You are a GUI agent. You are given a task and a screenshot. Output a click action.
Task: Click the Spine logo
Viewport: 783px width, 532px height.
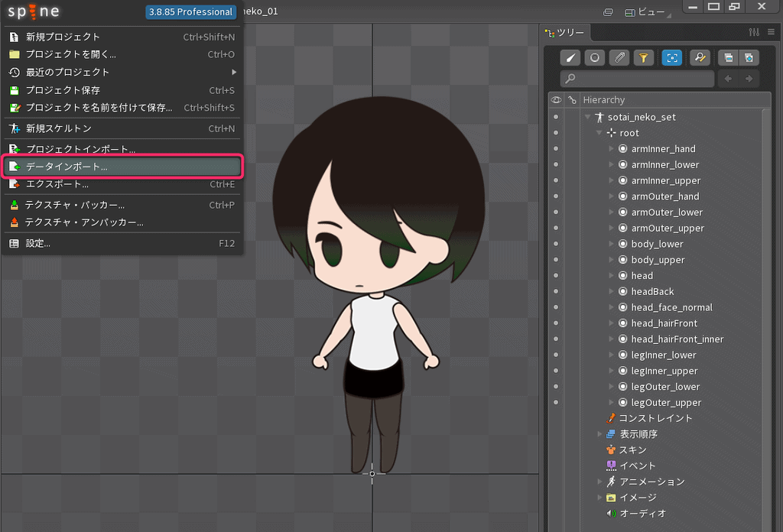coord(34,11)
